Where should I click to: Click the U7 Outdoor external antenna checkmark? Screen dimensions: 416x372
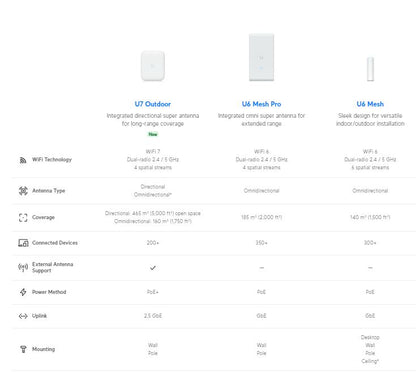pos(153,268)
